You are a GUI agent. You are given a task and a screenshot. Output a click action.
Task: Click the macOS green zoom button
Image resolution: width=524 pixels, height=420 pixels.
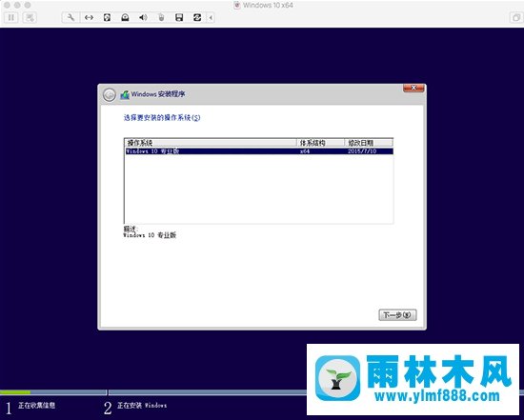click(28, 5)
